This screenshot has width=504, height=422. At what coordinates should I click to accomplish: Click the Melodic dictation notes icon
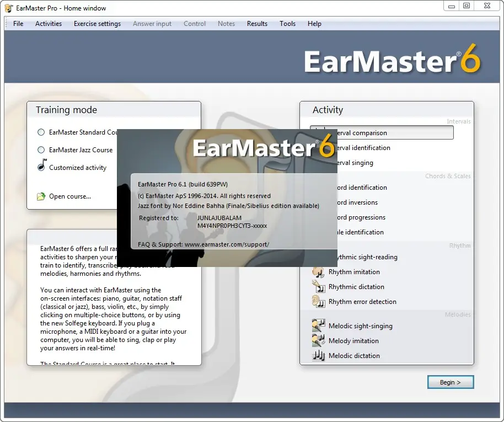(318, 356)
